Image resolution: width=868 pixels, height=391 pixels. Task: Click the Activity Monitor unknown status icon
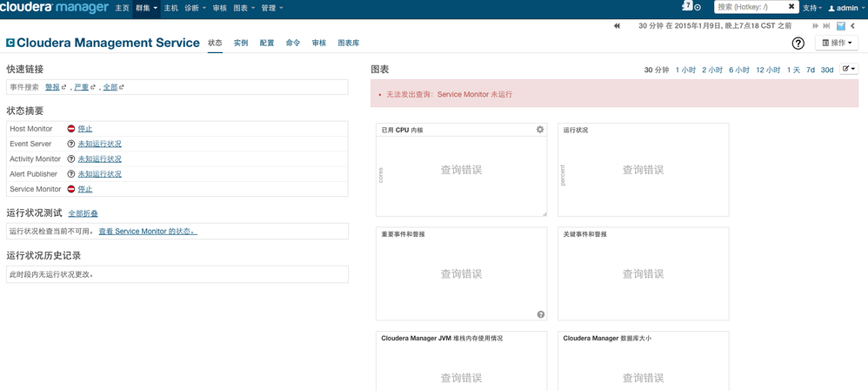(x=70, y=159)
